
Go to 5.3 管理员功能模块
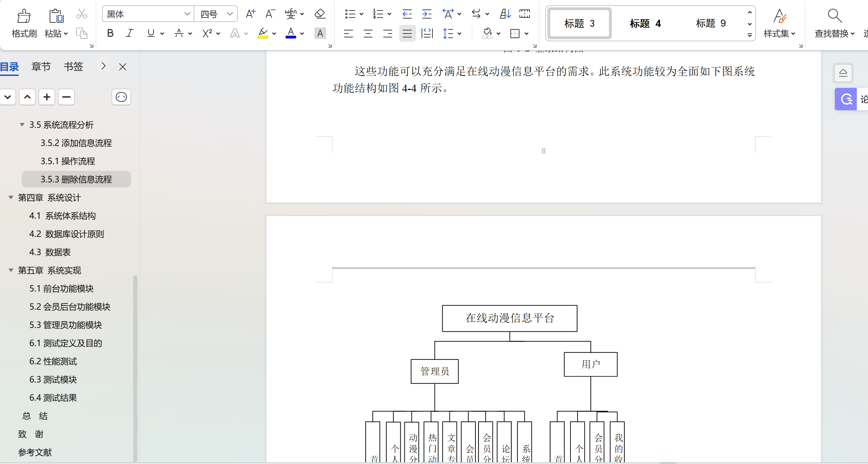[x=66, y=325]
